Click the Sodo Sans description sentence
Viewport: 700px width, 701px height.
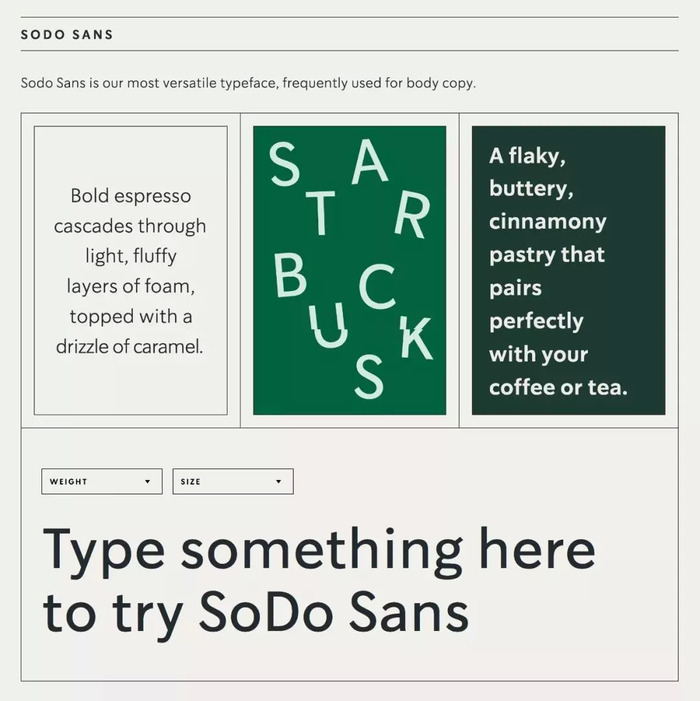click(x=248, y=83)
